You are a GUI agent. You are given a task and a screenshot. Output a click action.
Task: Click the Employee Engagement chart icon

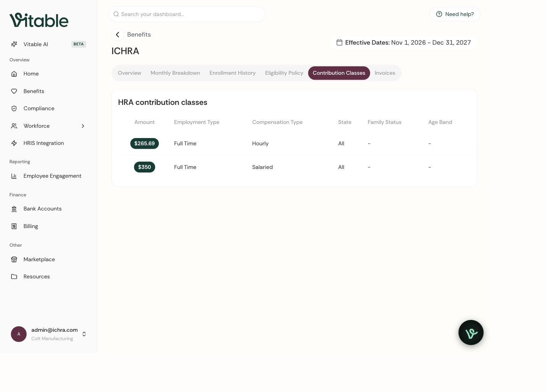(14, 176)
